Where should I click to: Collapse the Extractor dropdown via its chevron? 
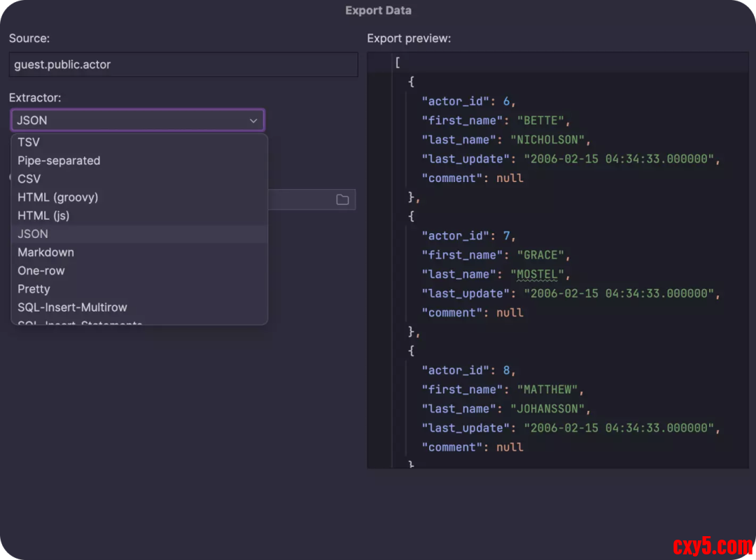(253, 120)
